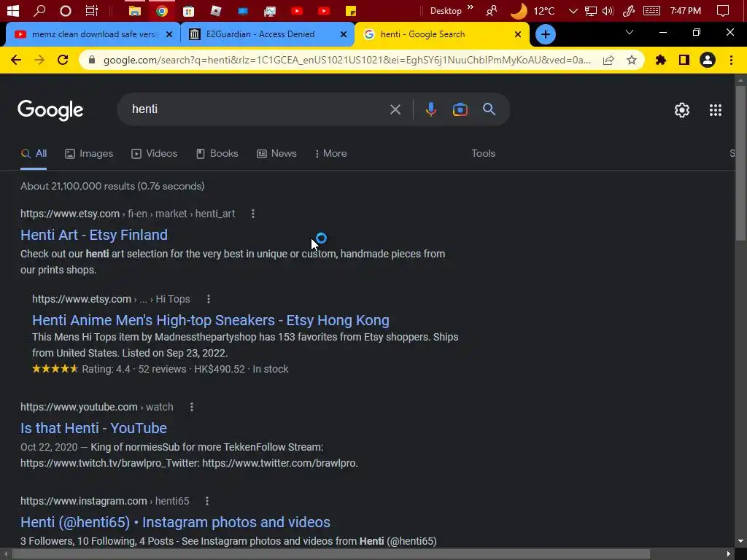Viewport: 747px width, 560px height.
Task: Open Google quick settings gear
Action: 682,110
